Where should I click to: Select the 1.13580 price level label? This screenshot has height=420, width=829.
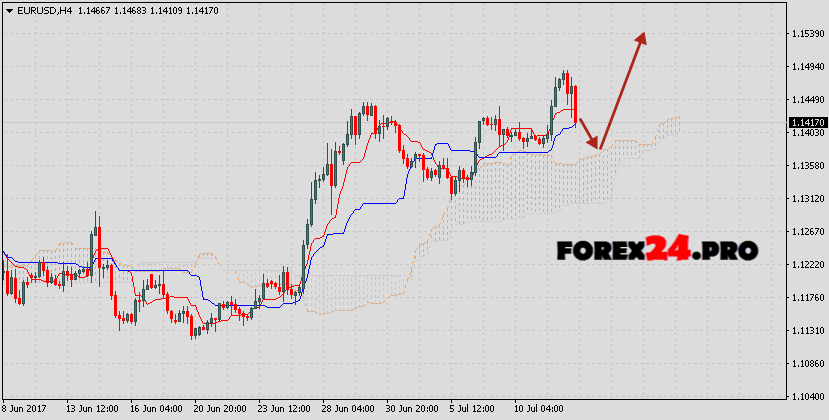(800, 166)
